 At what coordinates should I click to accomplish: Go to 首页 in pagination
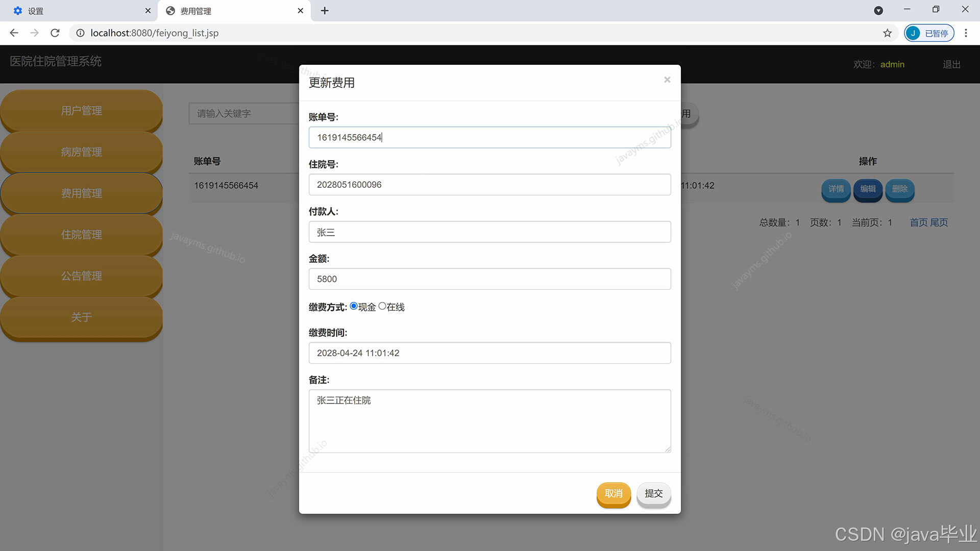coord(919,222)
